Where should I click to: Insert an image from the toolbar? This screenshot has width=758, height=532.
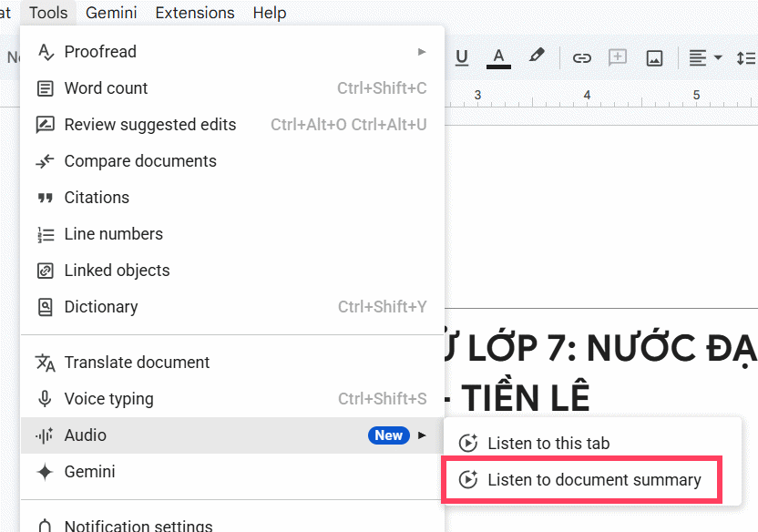pos(654,58)
